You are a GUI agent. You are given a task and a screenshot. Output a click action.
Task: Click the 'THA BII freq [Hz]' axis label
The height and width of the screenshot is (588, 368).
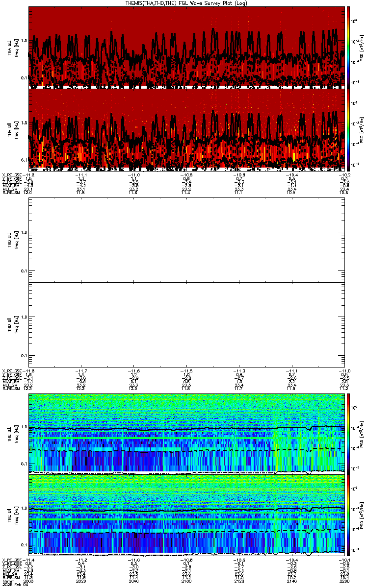click(x=13, y=129)
